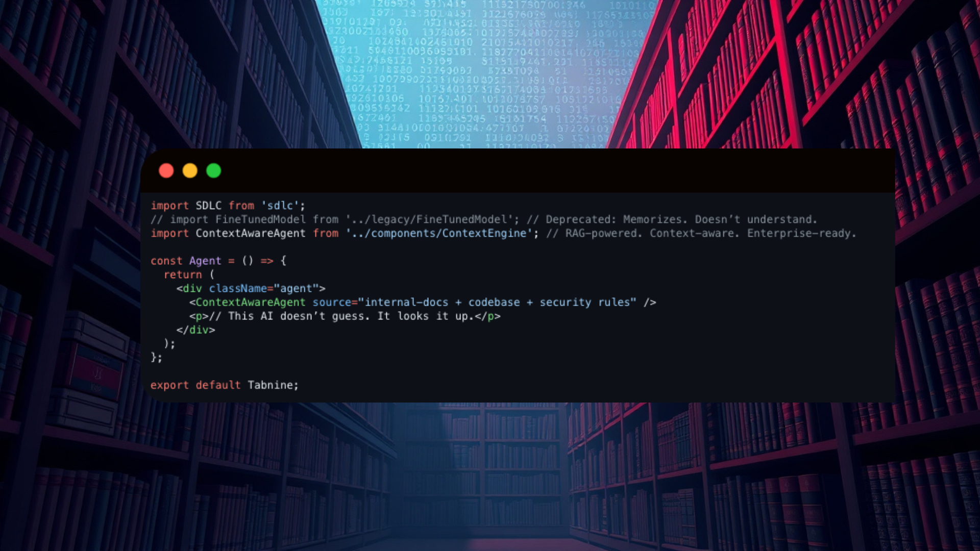This screenshot has width=980, height=551.
Task: Click the ContextAwareAgent import name
Action: coord(251,233)
